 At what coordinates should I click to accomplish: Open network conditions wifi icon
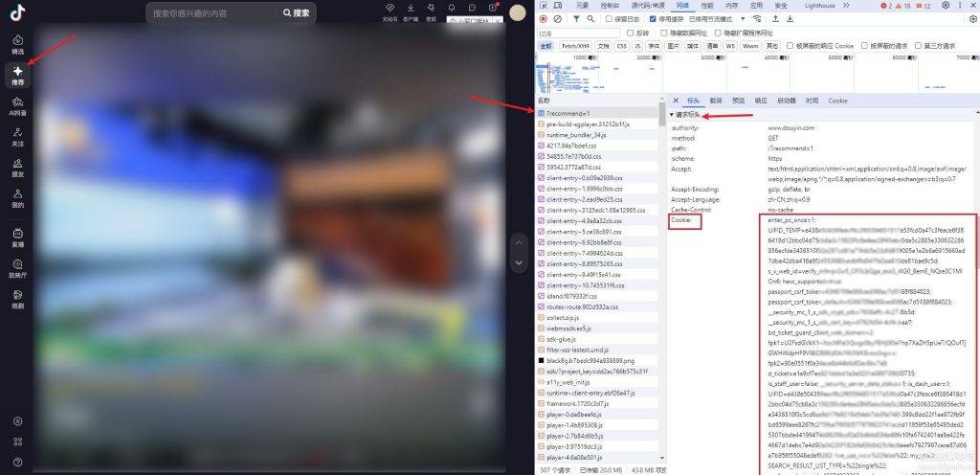757,19
